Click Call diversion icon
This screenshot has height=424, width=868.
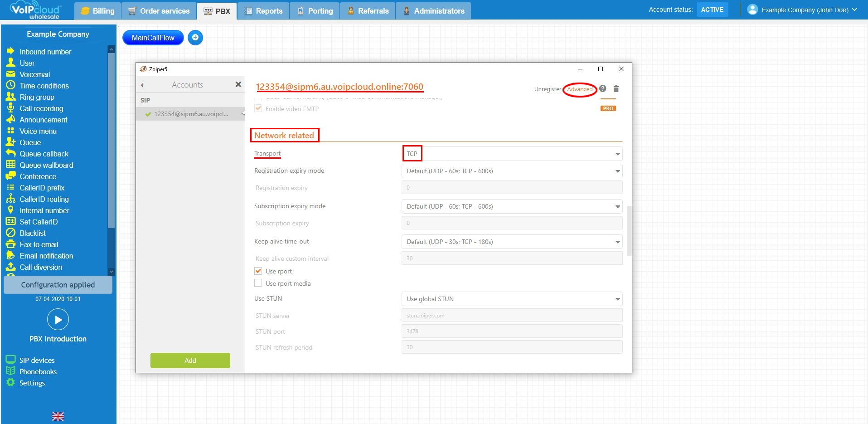[10, 267]
